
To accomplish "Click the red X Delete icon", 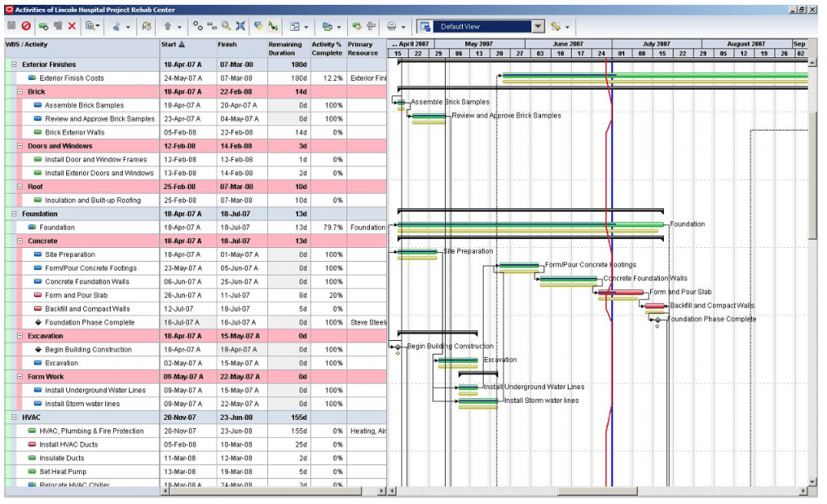I will [x=72, y=26].
